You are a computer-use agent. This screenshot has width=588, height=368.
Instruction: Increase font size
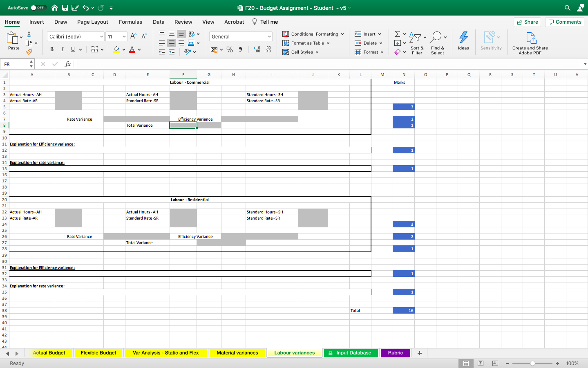(133, 36)
